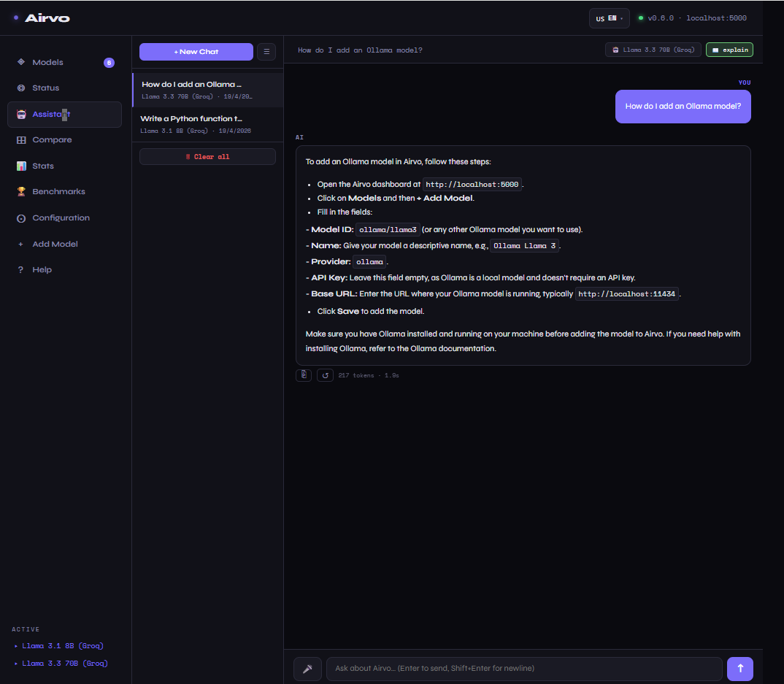Click the 'ollama' provider code snippet
The height and width of the screenshot is (684, 784).
[369, 262]
